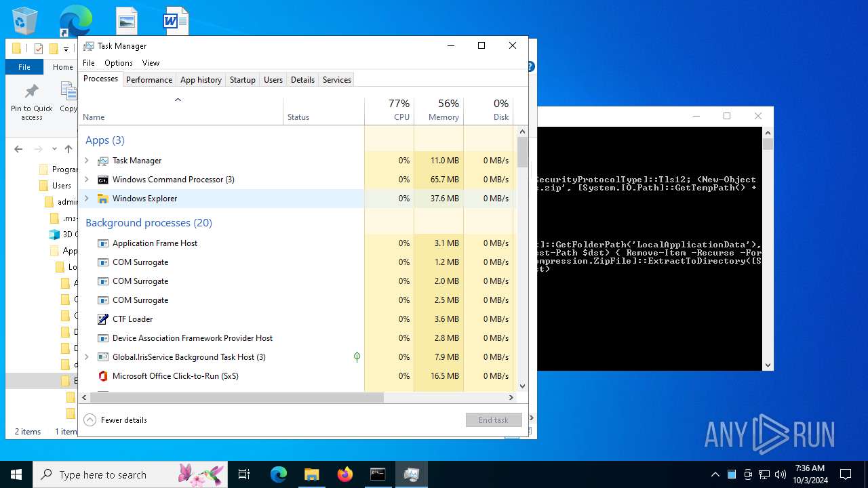
Task: Click the taskbar search box
Action: coord(130,474)
